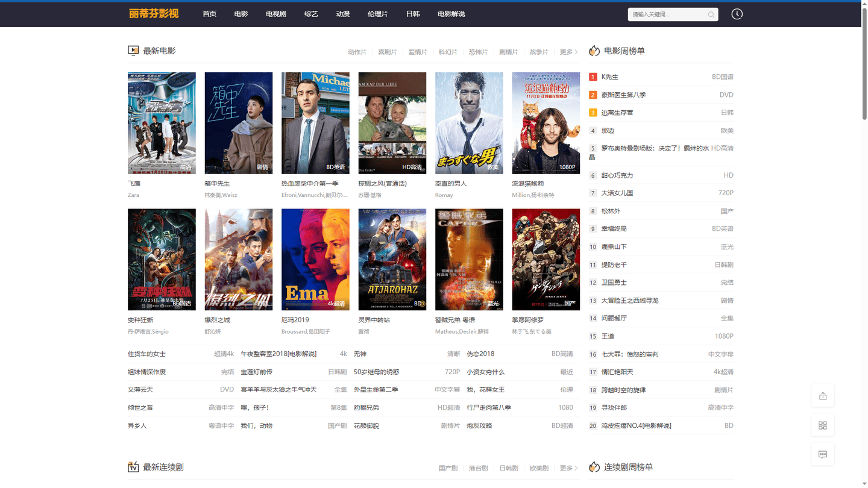This screenshot has width=868, height=488.
Task: Filter series by 国产剧
Action: pyautogui.click(x=448, y=468)
